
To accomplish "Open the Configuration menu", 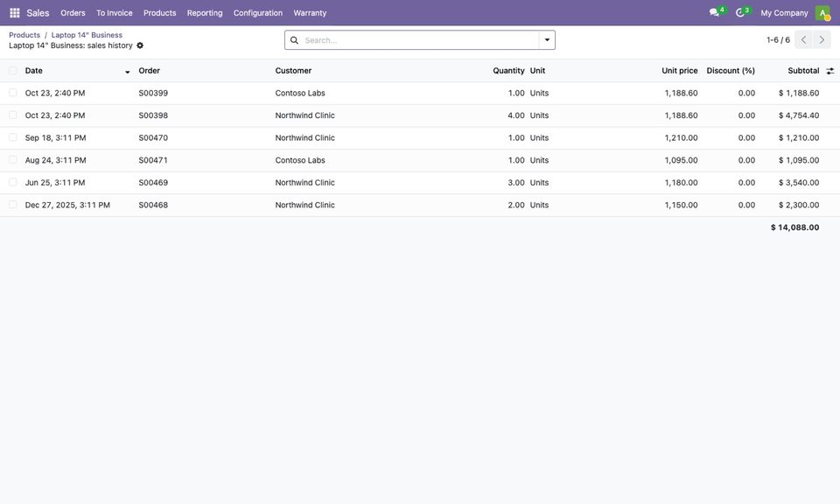I will pyautogui.click(x=257, y=13).
